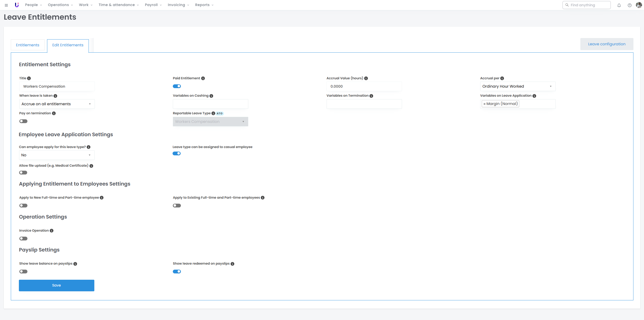The width and height of the screenshot is (644, 320).
Task: Click the Save button
Action: pyautogui.click(x=57, y=286)
